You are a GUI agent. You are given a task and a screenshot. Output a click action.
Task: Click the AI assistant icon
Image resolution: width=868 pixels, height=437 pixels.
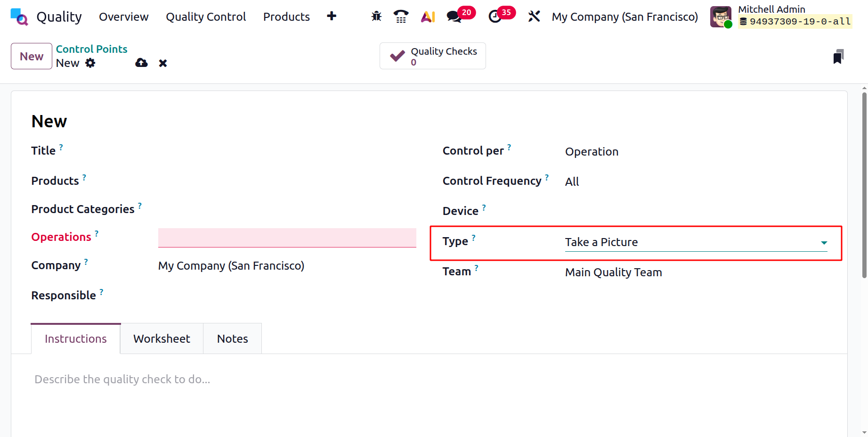point(428,17)
